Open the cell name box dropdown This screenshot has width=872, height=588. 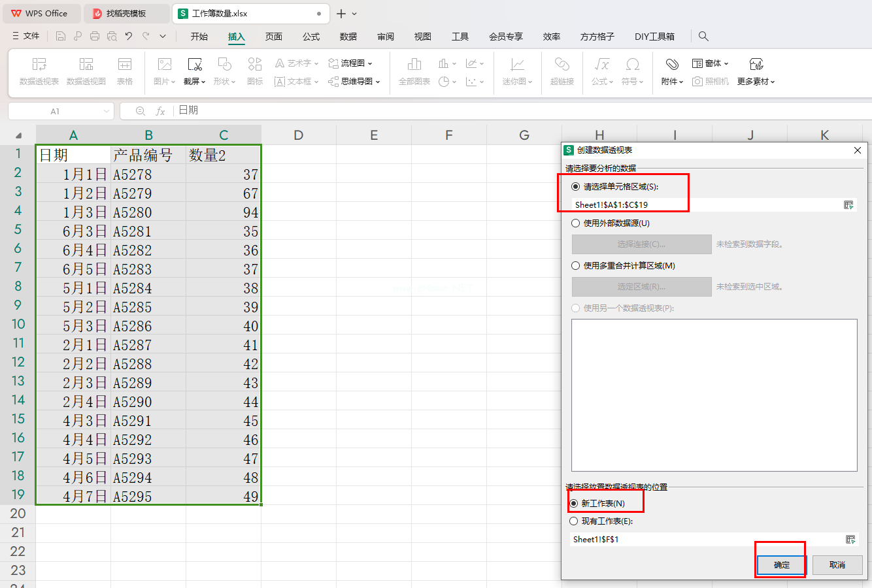[107, 112]
